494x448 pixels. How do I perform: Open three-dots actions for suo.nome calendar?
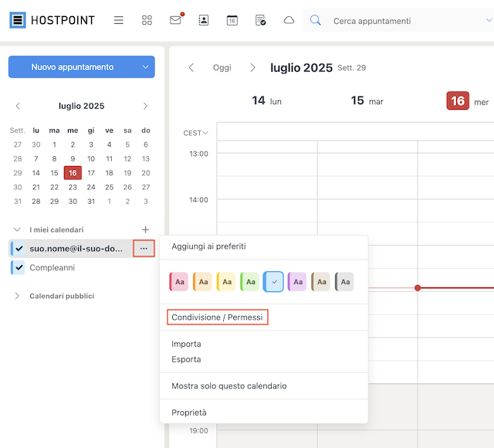point(144,249)
